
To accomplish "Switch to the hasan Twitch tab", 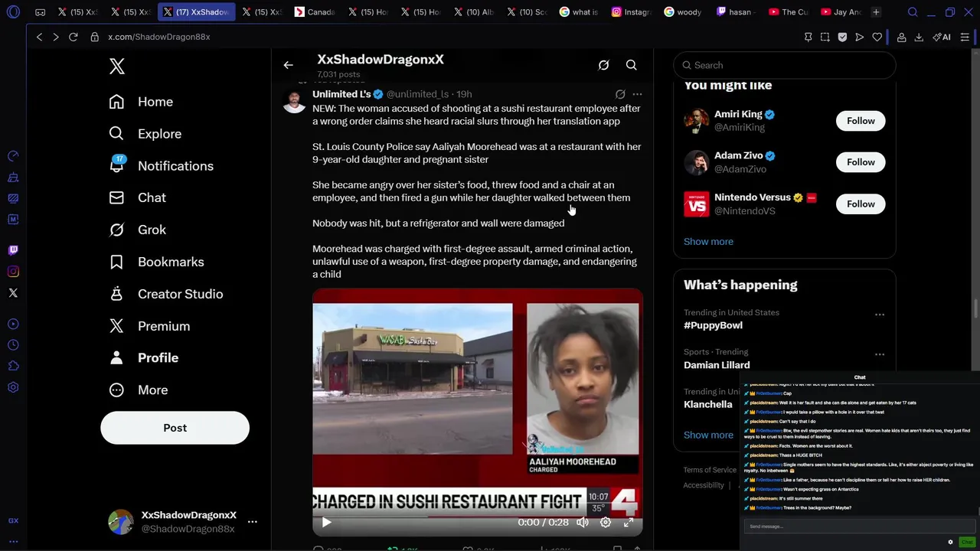I will click(736, 12).
